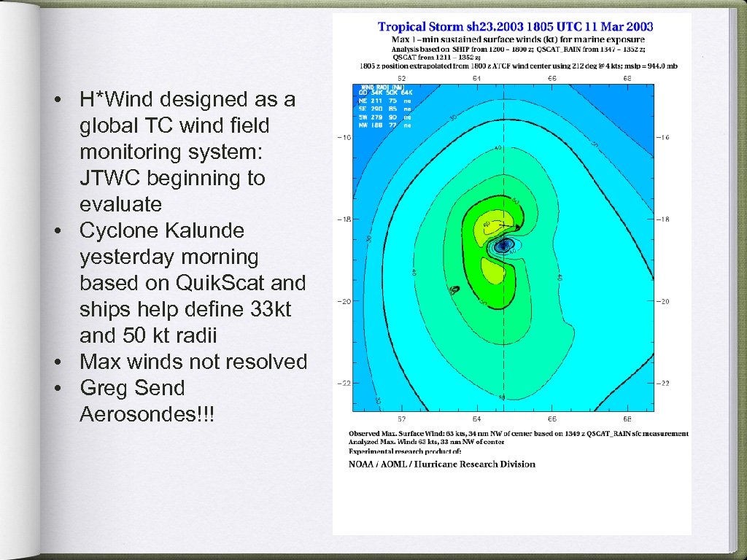Screen dimensions: 747x560
Task: Select the NE 211 wind radii row
Action: click(384, 100)
